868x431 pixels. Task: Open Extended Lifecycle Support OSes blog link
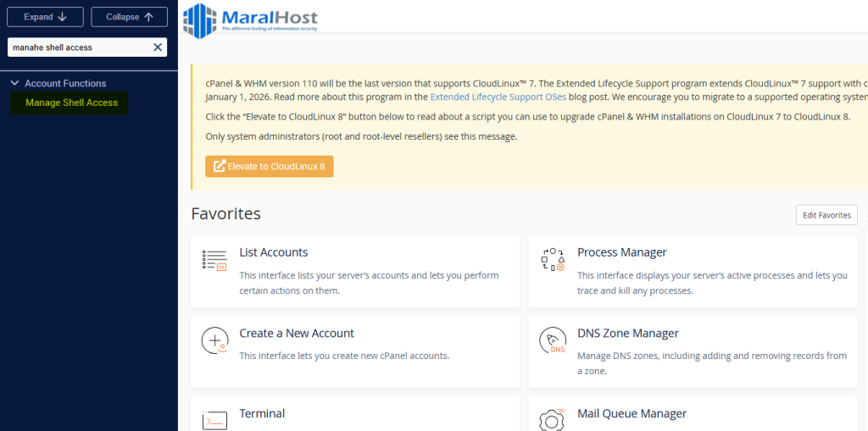[x=498, y=97]
